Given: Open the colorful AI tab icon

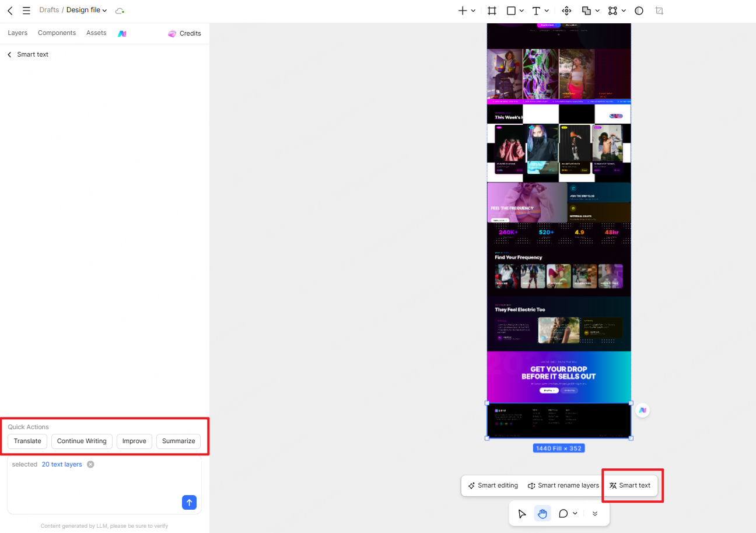Looking at the screenshot, I should click(122, 34).
